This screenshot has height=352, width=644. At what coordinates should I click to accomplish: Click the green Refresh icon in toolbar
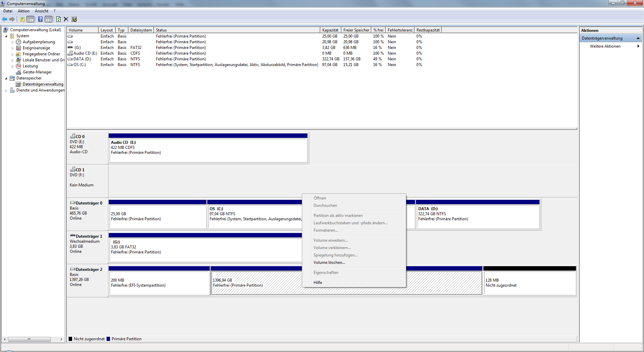click(x=58, y=19)
